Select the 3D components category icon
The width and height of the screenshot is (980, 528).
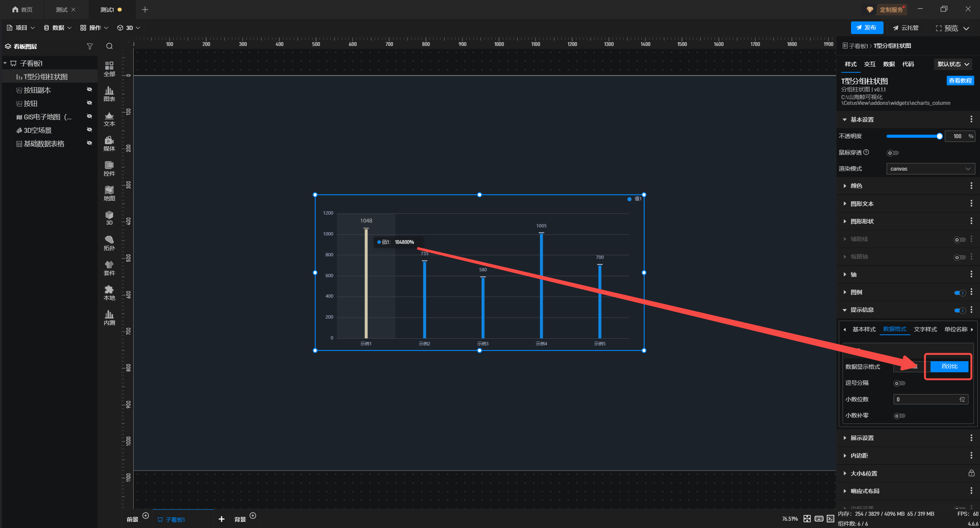coord(109,217)
